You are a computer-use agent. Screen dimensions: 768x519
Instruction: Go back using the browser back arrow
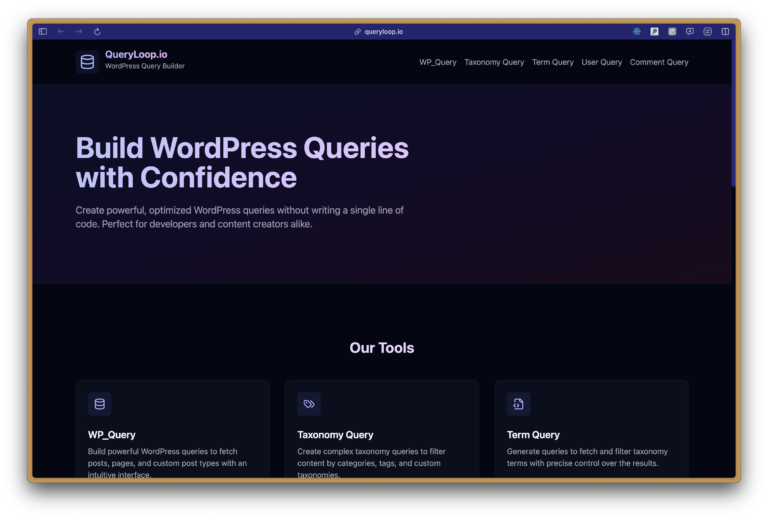point(61,31)
